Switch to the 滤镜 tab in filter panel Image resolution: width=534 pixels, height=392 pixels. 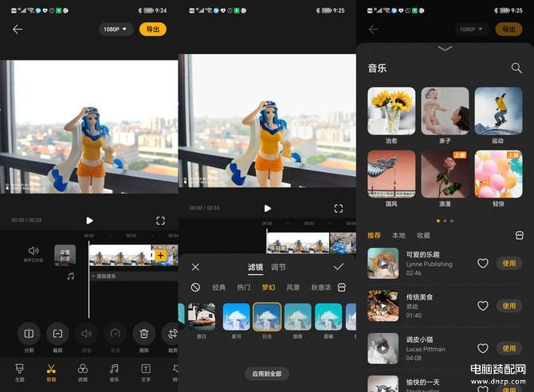pyautogui.click(x=255, y=268)
